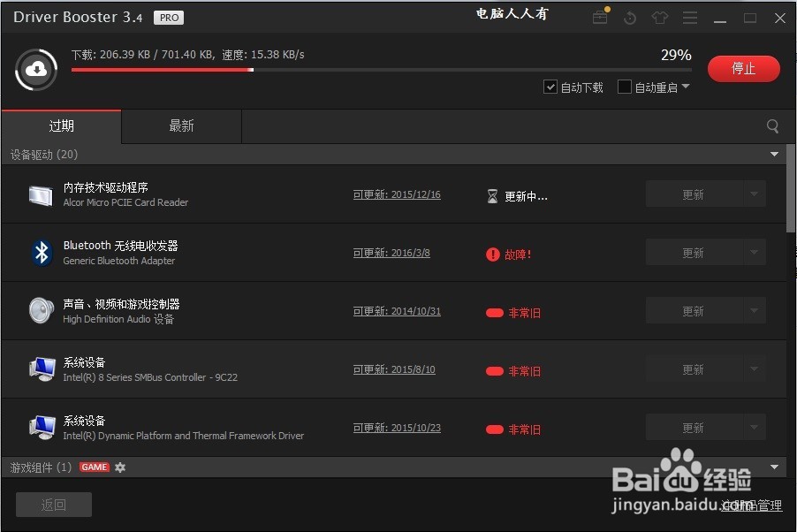The height and width of the screenshot is (532, 797).
Task: Click the search magnifier icon
Action: (x=772, y=126)
